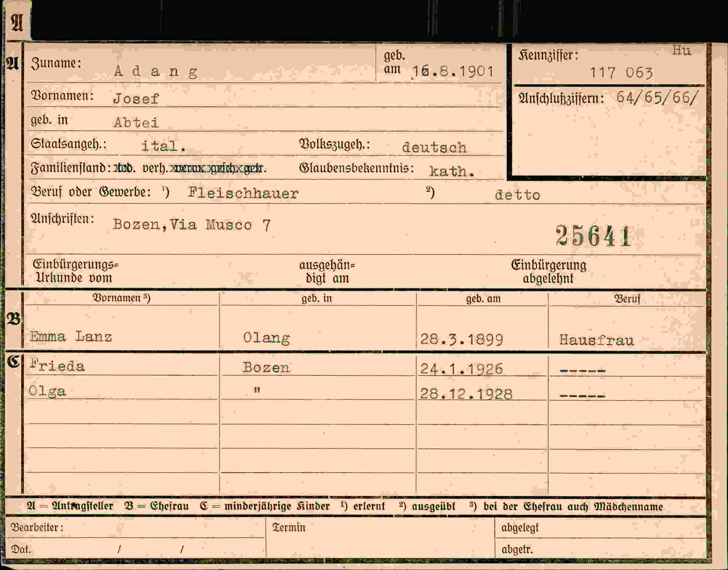This screenshot has width=728, height=570.
Task: Select the birth date 16.8.1901
Action: pyautogui.click(x=452, y=72)
